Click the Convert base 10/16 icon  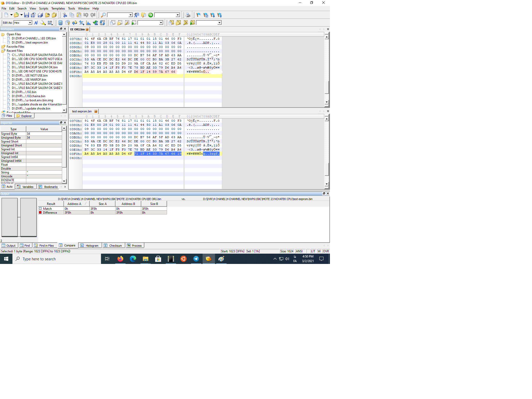[x=102, y=23]
